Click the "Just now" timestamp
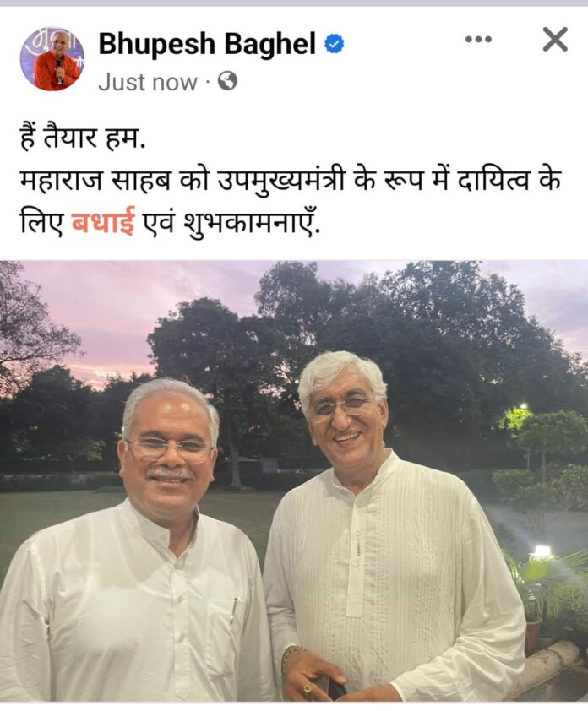Viewport: 588px width, 711px height. pyautogui.click(x=148, y=82)
